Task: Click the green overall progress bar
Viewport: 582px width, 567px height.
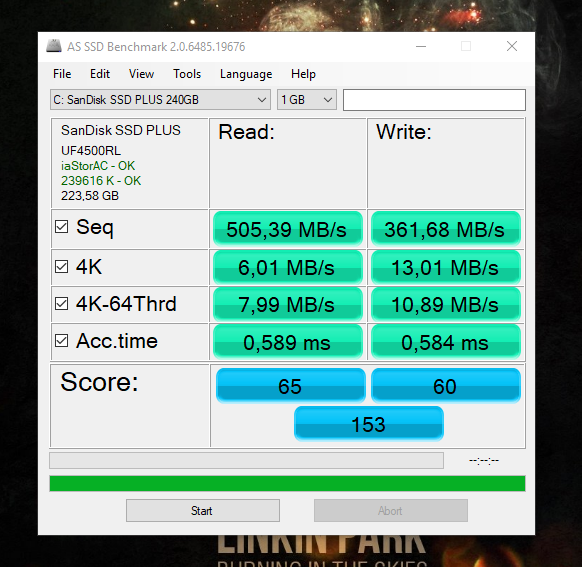Action: pyautogui.click(x=287, y=484)
